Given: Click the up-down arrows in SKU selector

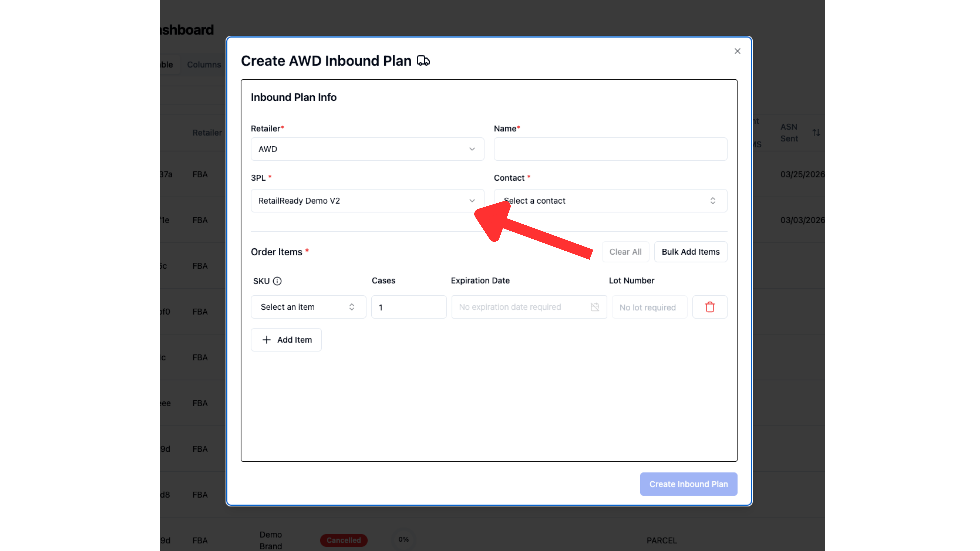Looking at the screenshot, I should [x=352, y=307].
